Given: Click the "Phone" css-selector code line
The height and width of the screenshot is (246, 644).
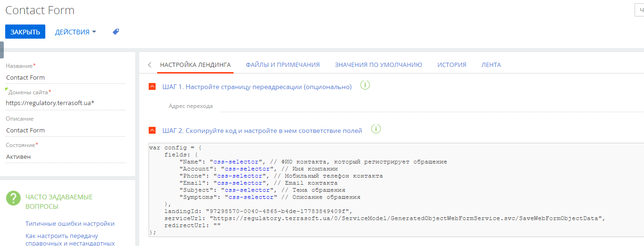Looking at the screenshot, I should coord(281,176).
